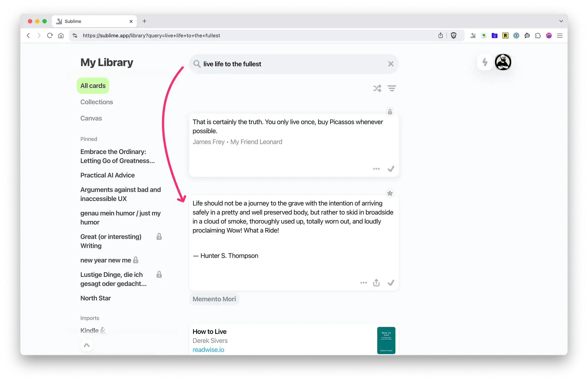This screenshot has width=588, height=382.
Task: Go to Collections section
Action: point(97,102)
